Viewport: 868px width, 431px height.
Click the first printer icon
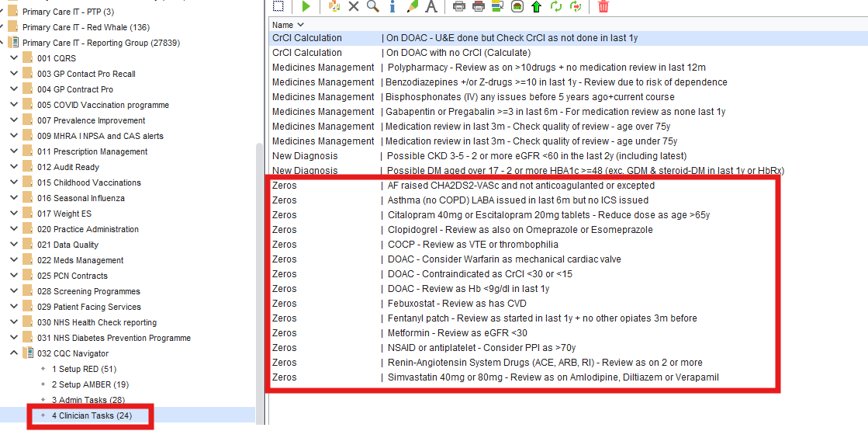[458, 7]
